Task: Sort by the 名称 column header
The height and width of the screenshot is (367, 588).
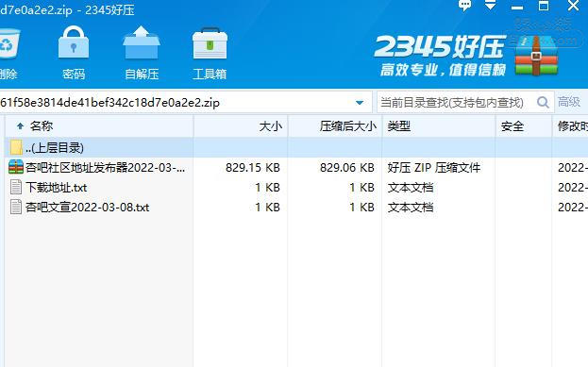Action: (x=99, y=126)
